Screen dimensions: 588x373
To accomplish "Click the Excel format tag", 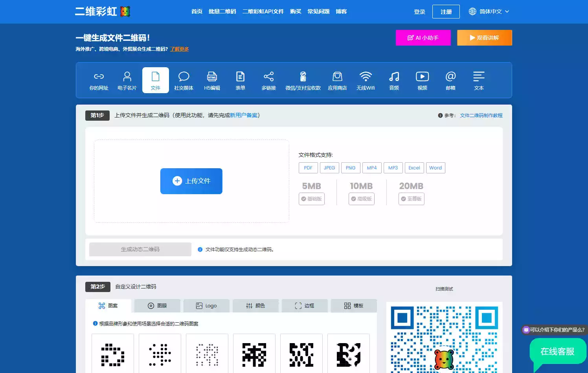I will pos(414,168).
